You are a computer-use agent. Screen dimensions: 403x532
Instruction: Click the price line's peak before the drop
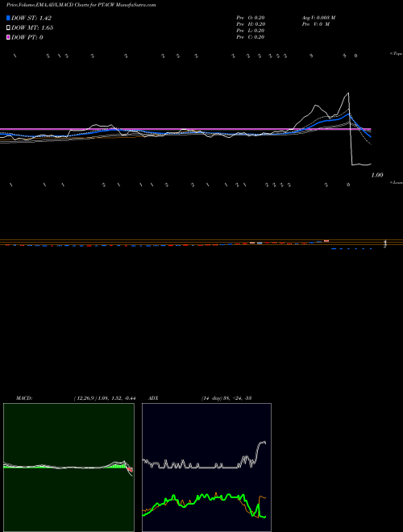(x=348, y=93)
